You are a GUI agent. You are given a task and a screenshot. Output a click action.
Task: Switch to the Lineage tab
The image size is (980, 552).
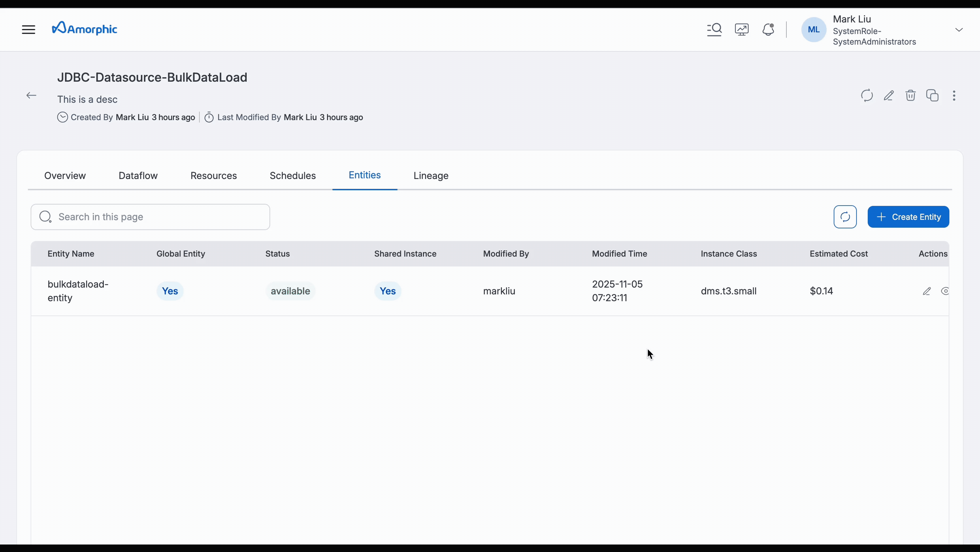click(431, 176)
